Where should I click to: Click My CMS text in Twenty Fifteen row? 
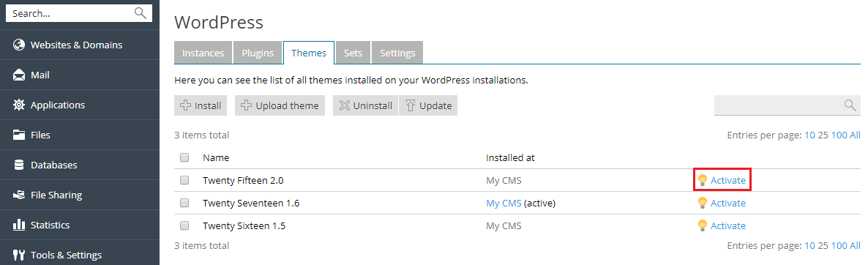[x=504, y=180]
